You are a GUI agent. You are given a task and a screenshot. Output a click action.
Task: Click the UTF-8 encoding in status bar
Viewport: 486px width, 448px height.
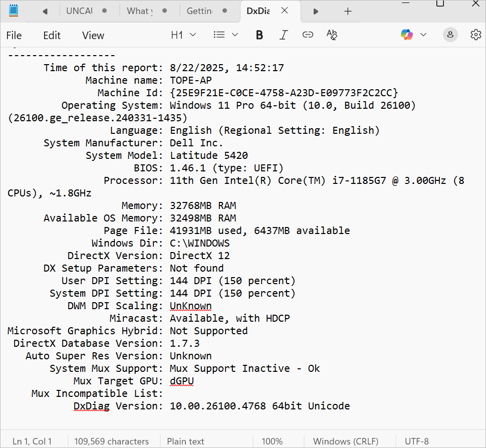(x=416, y=441)
